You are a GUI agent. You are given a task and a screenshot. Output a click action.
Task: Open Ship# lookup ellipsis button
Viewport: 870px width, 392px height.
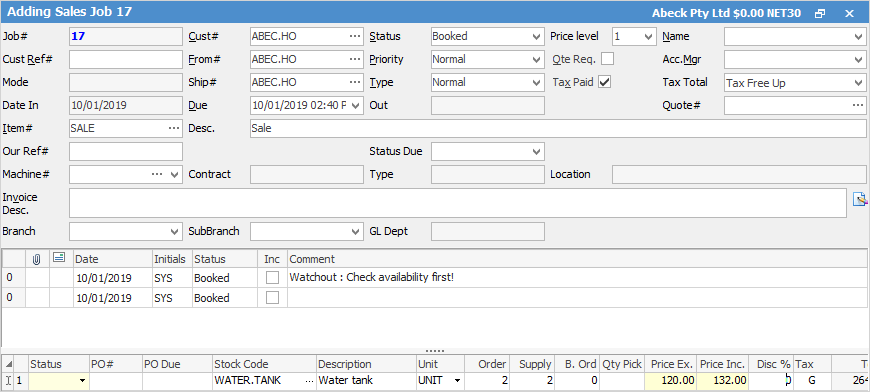click(355, 83)
